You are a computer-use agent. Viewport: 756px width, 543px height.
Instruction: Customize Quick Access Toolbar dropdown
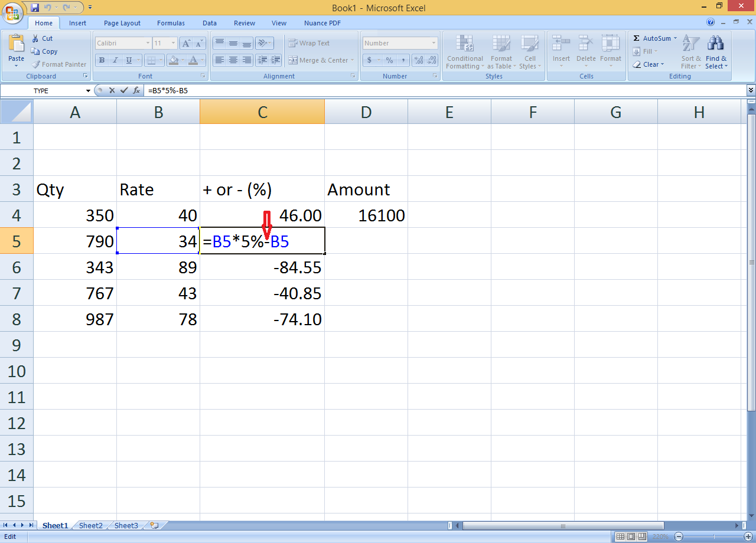click(90, 8)
